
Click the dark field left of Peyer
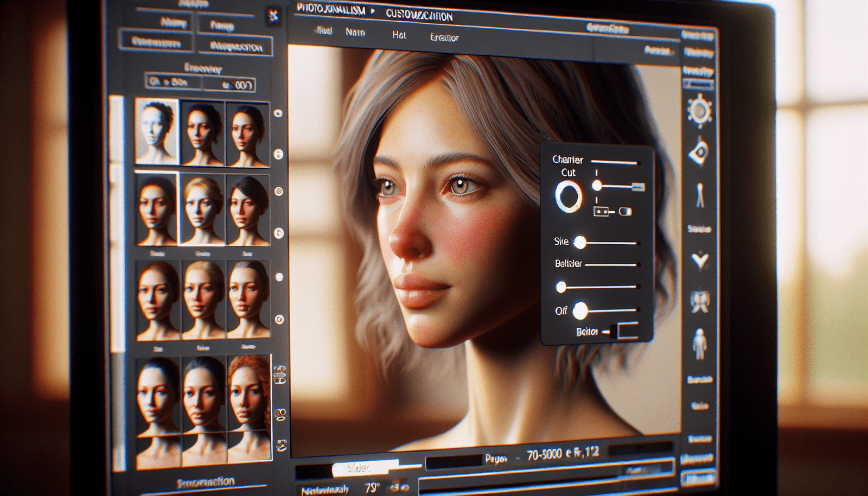pyautogui.click(x=454, y=462)
